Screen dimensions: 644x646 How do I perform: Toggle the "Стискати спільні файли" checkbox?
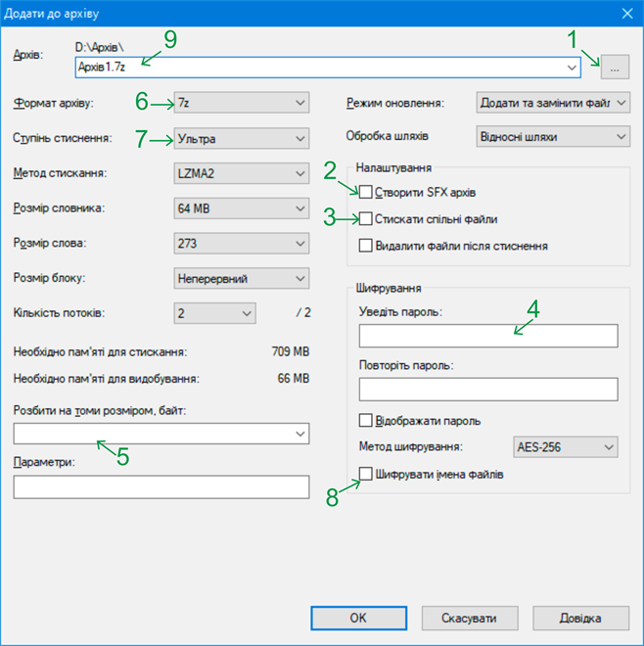[x=367, y=218]
